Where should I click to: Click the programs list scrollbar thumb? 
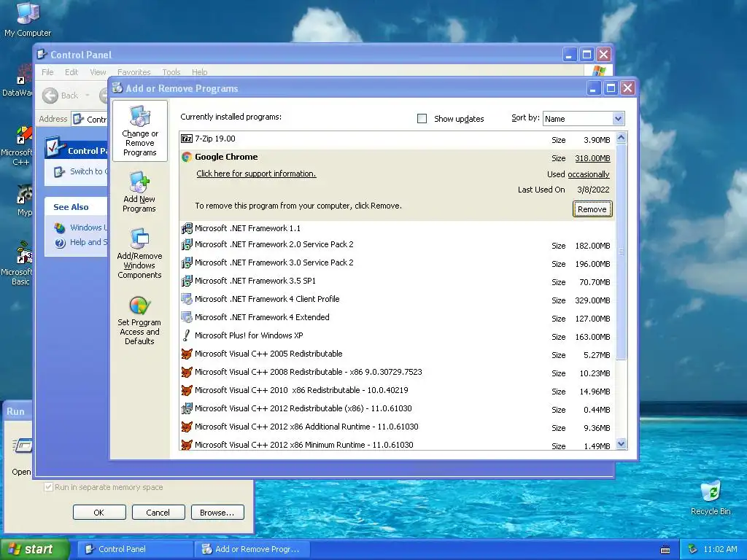click(x=621, y=252)
